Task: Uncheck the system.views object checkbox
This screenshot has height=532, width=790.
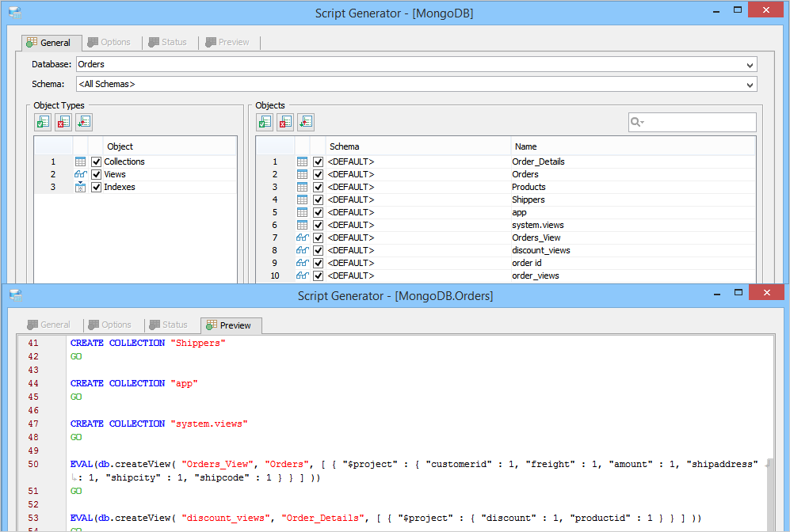Action: [x=318, y=225]
